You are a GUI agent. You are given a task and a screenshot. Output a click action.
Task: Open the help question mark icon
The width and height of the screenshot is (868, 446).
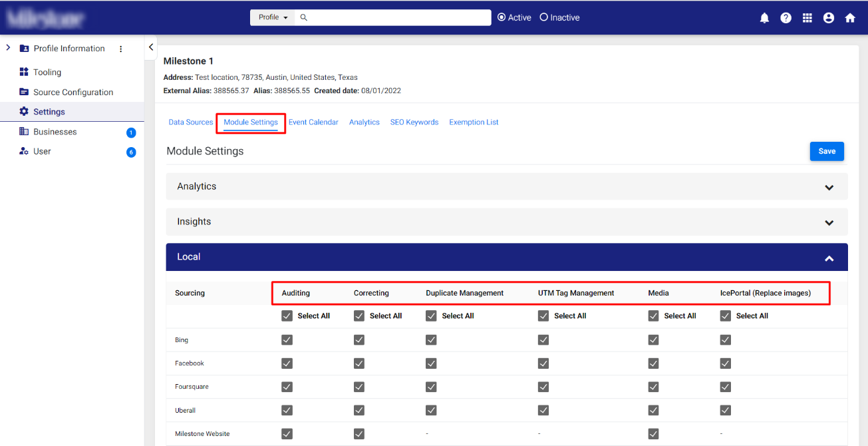[786, 18]
